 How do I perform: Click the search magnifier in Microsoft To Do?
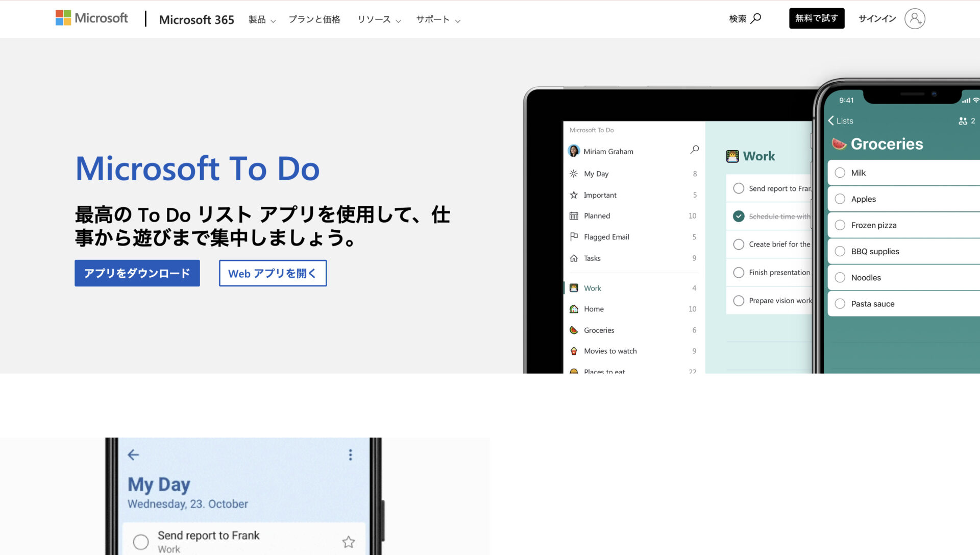tap(694, 149)
